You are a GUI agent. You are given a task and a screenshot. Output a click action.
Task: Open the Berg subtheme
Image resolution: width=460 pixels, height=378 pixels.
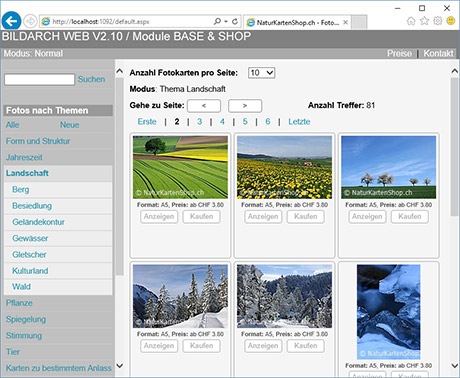(21, 190)
